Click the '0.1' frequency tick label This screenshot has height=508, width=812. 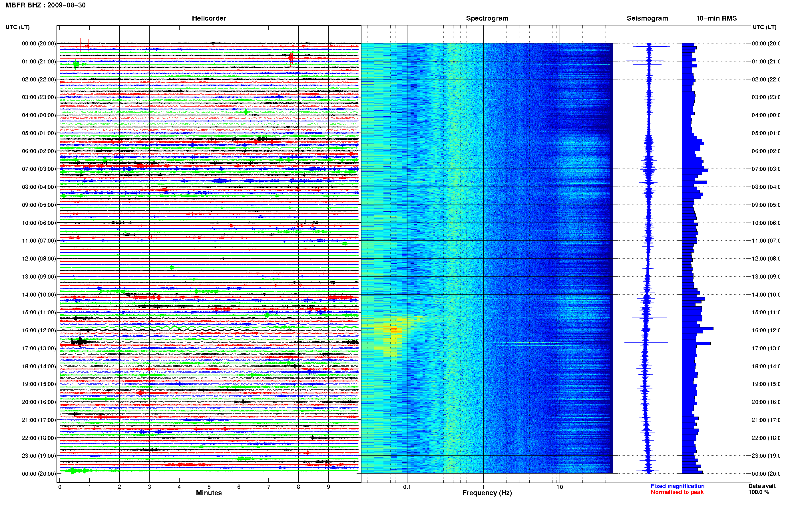tap(407, 487)
